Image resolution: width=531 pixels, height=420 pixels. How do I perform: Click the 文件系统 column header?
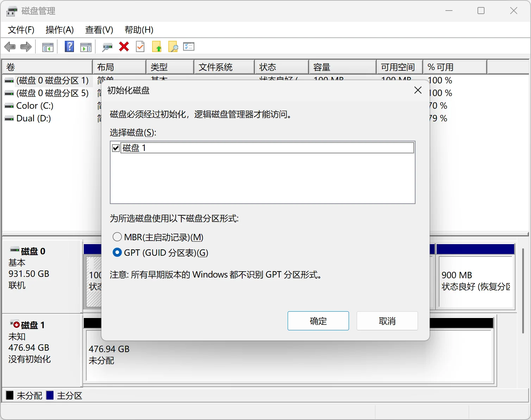[224, 67]
